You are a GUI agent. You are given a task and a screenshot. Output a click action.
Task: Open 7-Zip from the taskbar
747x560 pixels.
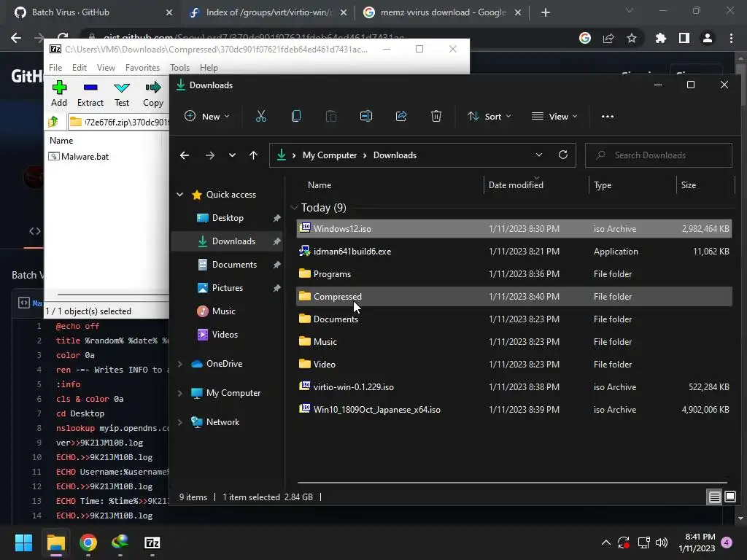click(x=152, y=542)
